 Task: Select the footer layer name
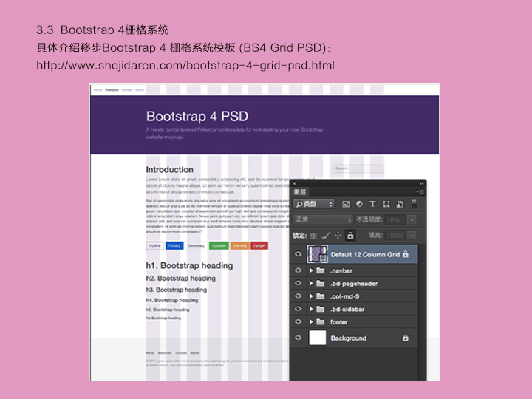coord(339,322)
